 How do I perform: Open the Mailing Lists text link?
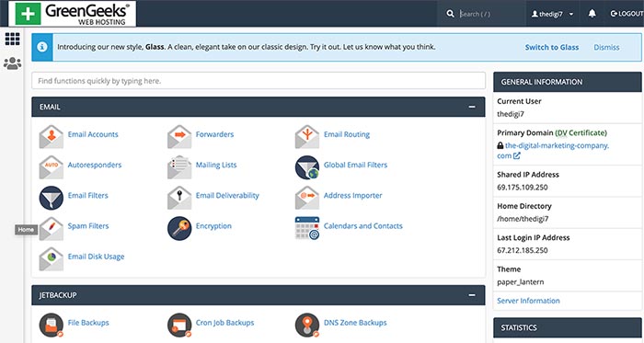pyautogui.click(x=216, y=165)
